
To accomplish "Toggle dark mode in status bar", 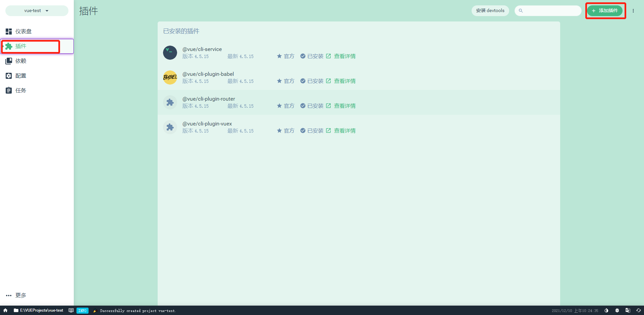I will pyautogui.click(x=606, y=310).
